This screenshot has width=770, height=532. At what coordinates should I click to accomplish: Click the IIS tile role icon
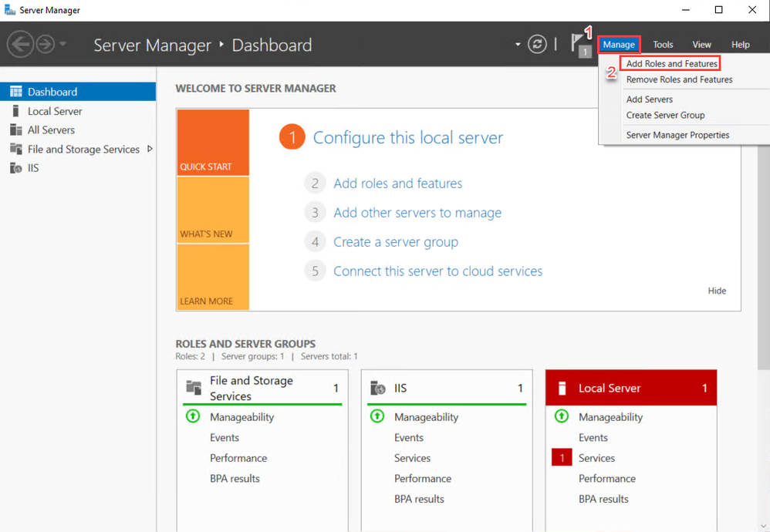tap(377, 388)
